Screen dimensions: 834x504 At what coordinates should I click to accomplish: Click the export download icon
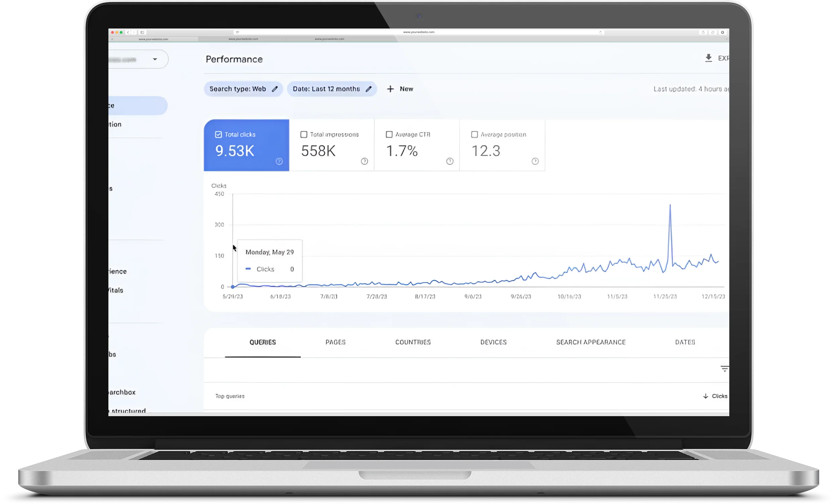pos(708,58)
